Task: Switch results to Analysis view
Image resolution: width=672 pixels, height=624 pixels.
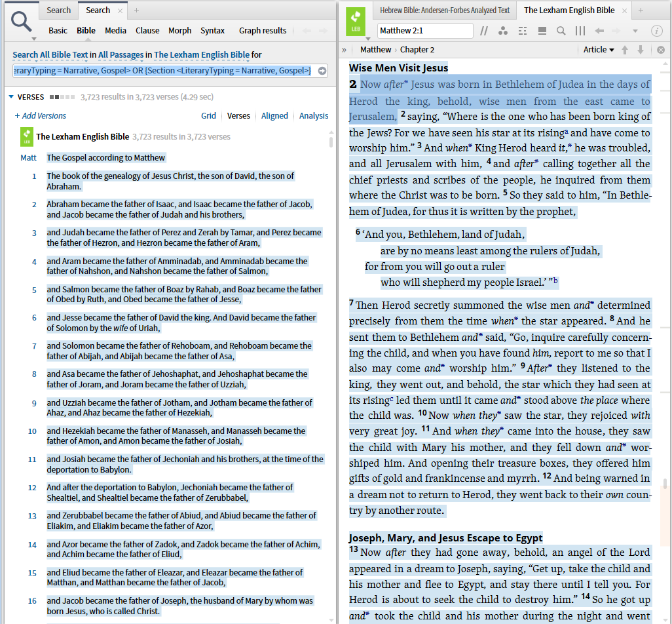Action: click(x=314, y=116)
